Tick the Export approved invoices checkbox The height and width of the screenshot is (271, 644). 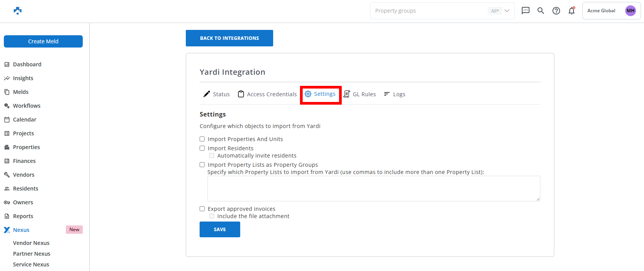[x=202, y=209]
